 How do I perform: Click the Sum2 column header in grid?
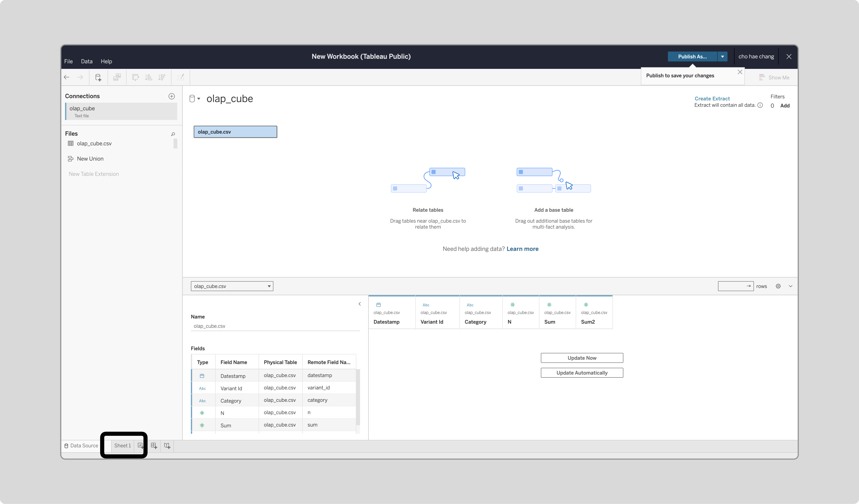pyautogui.click(x=594, y=313)
